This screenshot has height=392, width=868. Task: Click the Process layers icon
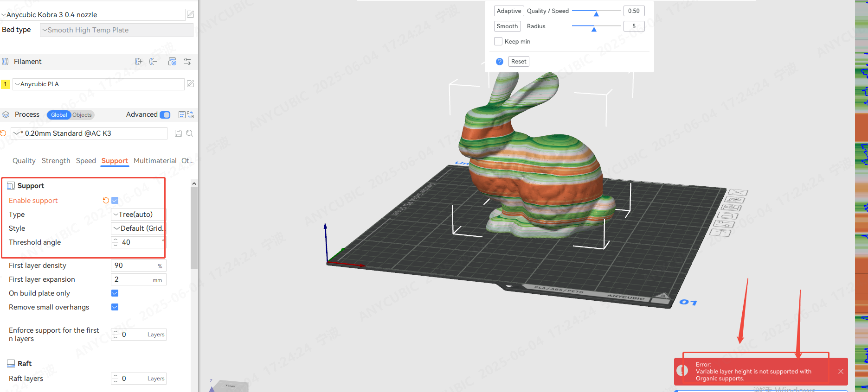6,114
